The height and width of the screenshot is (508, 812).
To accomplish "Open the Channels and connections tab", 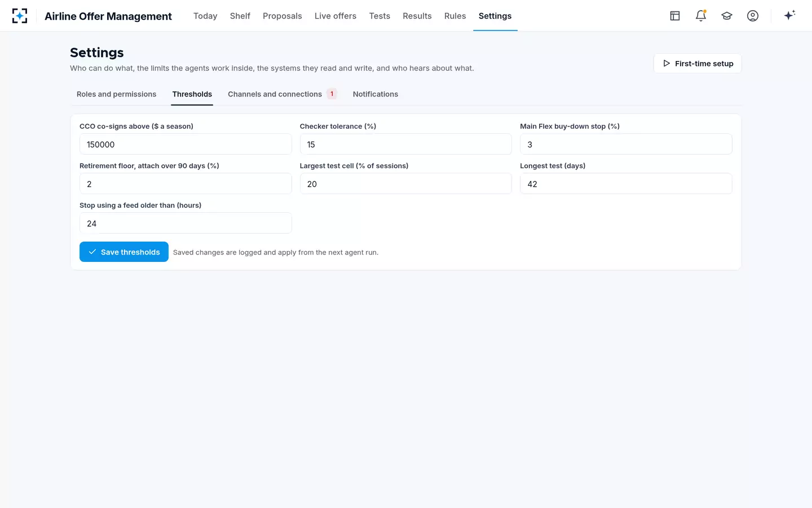I will [282, 94].
